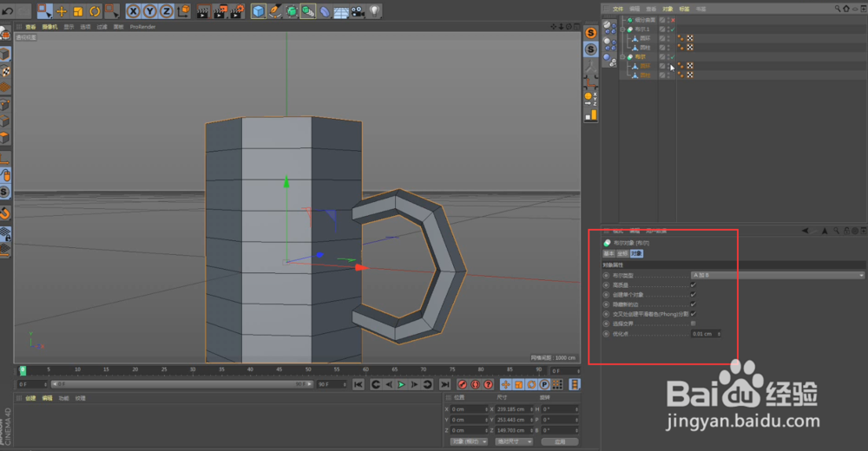Uncheck the 高质量 checkbox
Screen dimensions: 868x451
[693, 284]
